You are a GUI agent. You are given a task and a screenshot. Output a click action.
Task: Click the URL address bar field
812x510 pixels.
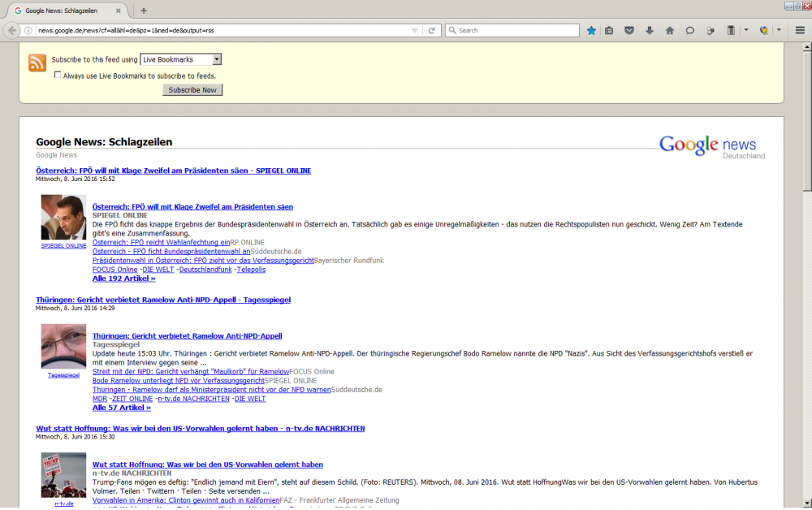point(222,31)
